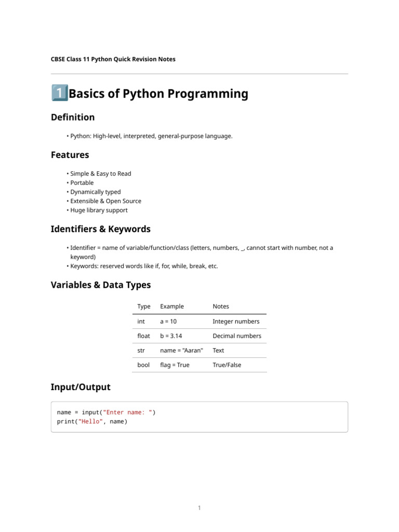Click the 'Notes' column header
Viewport: 399px width, 532px height.
point(220,307)
